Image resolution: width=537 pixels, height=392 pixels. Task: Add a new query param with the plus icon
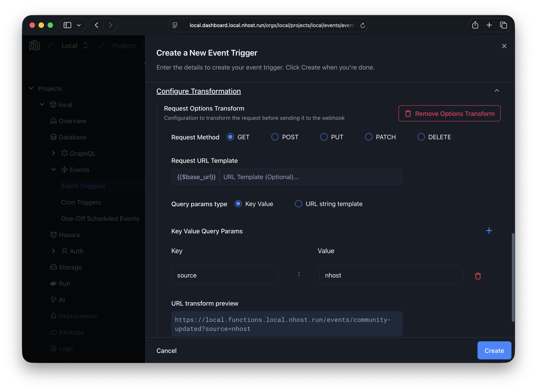click(489, 230)
